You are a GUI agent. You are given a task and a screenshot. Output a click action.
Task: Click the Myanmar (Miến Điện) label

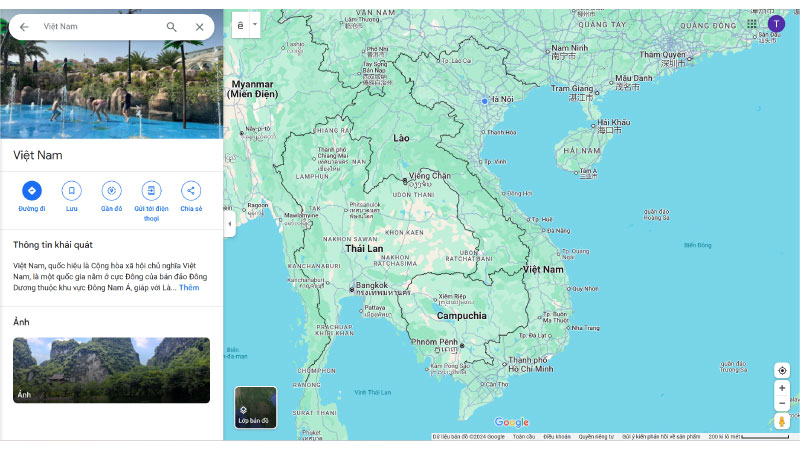pos(253,89)
